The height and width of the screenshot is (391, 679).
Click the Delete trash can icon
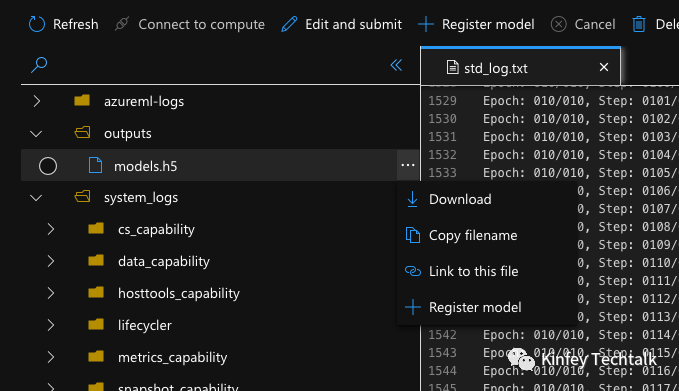tap(639, 24)
